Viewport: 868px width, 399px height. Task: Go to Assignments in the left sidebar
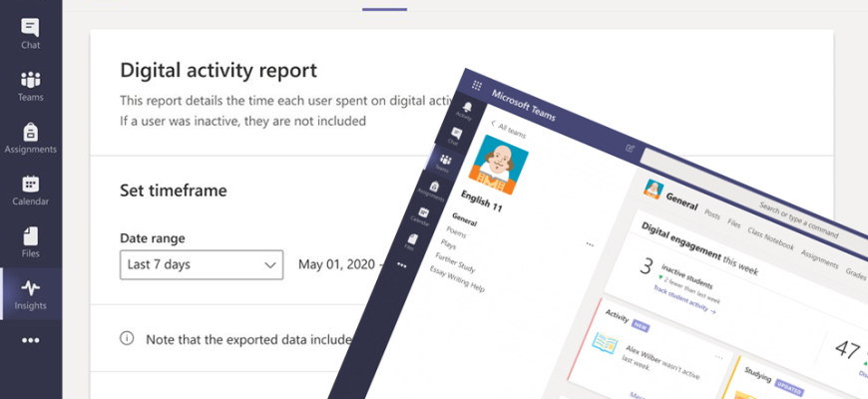pyautogui.click(x=30, y=139)
